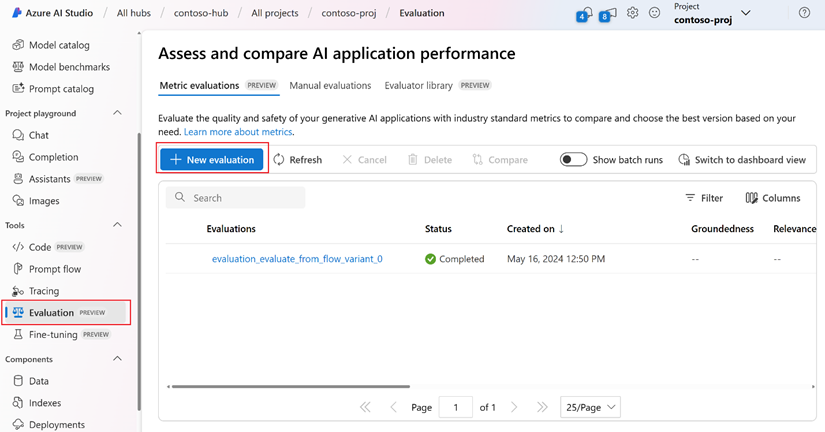The width and height of the screenshot is (825, 432).
Task: Click the Azure AI Studio logo icon
Action: (17, 13)
